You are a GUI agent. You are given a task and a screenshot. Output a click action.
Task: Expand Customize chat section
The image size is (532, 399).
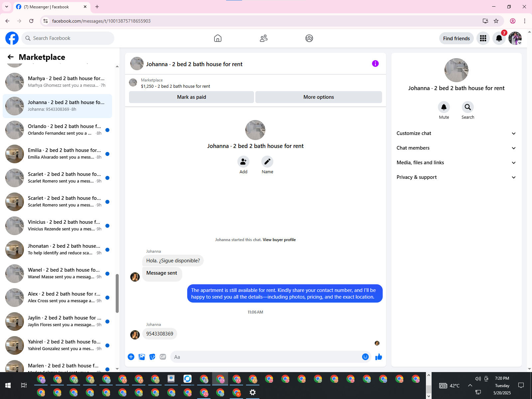tap(456, 133)
